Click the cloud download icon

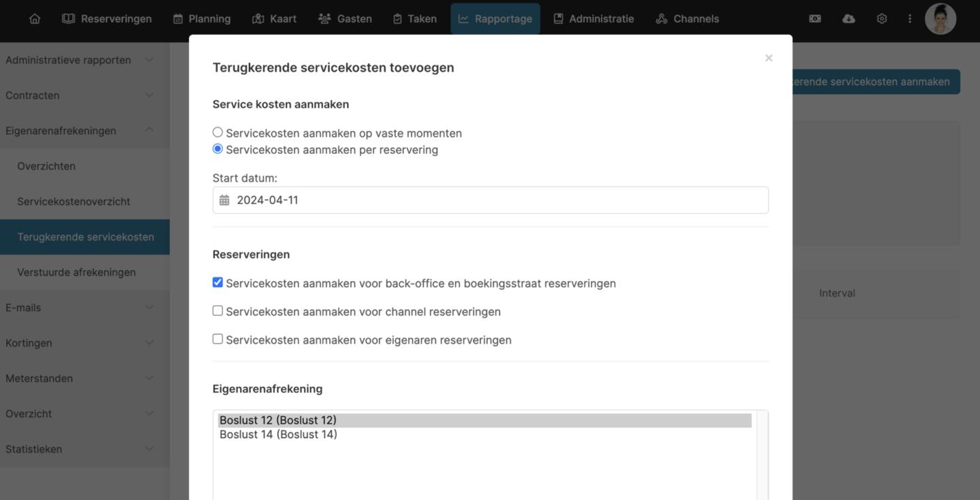coord(848,19)
